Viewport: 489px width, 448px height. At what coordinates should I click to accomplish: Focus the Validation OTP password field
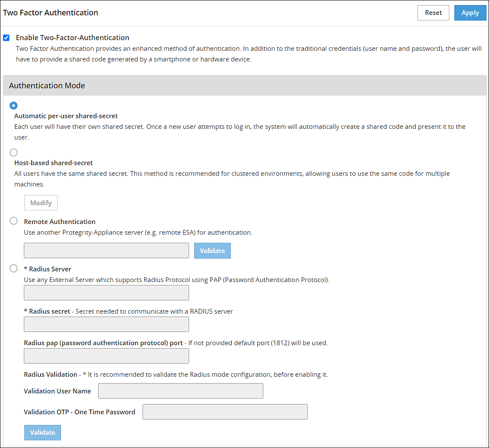225,412
